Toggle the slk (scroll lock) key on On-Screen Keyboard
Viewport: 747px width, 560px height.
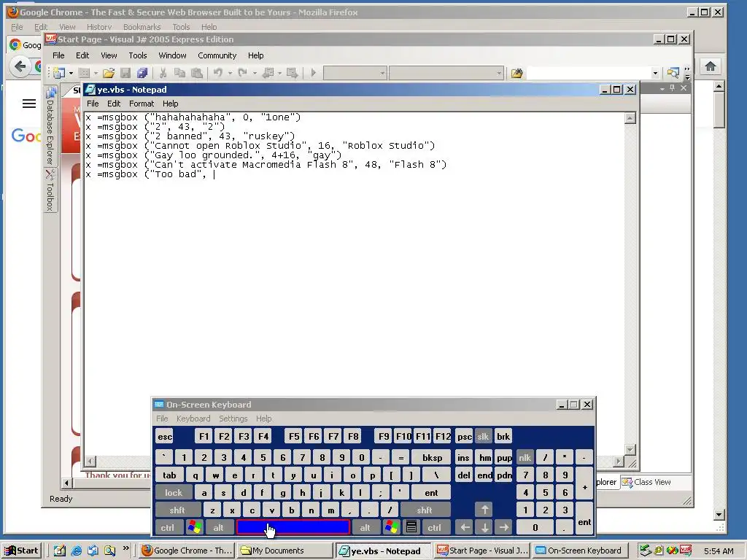(x=483, y=436)
